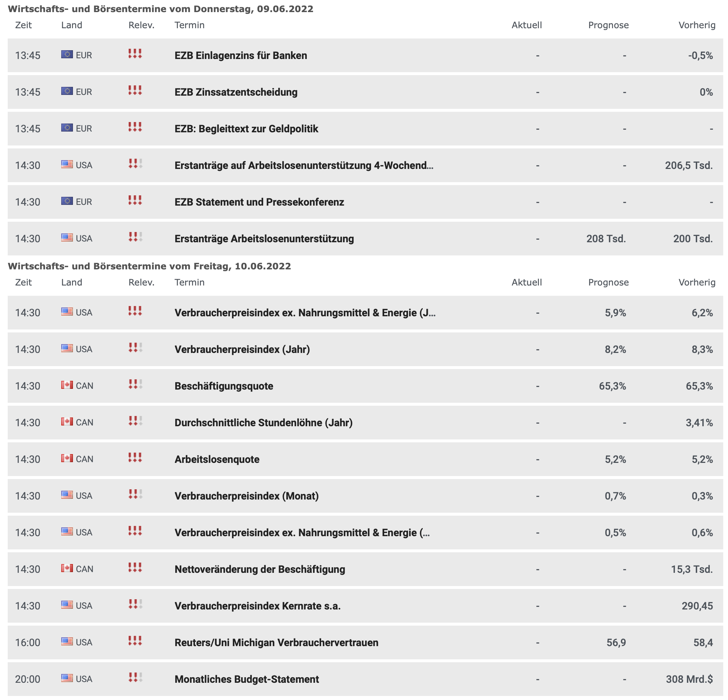Click USA flag in Verbraucherpreisindex (Monat) row
This screenshot has height=700, width=728.
(x=67, y=495)
